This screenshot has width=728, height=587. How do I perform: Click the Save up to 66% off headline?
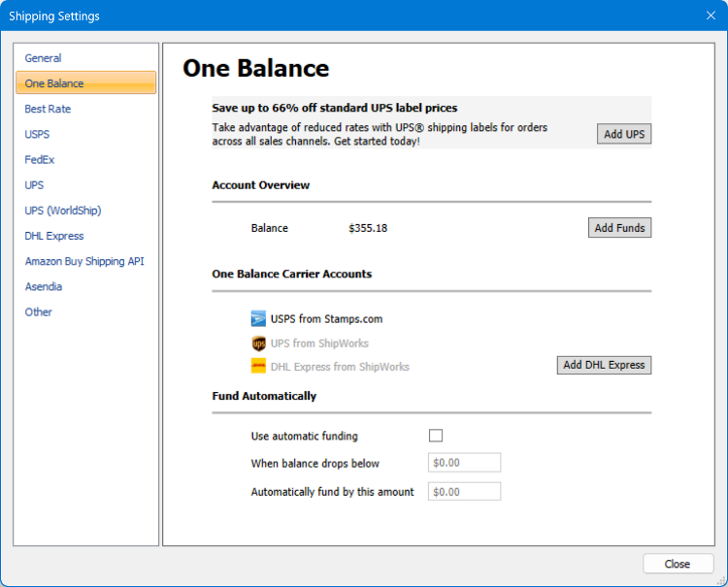coord(334,108)
